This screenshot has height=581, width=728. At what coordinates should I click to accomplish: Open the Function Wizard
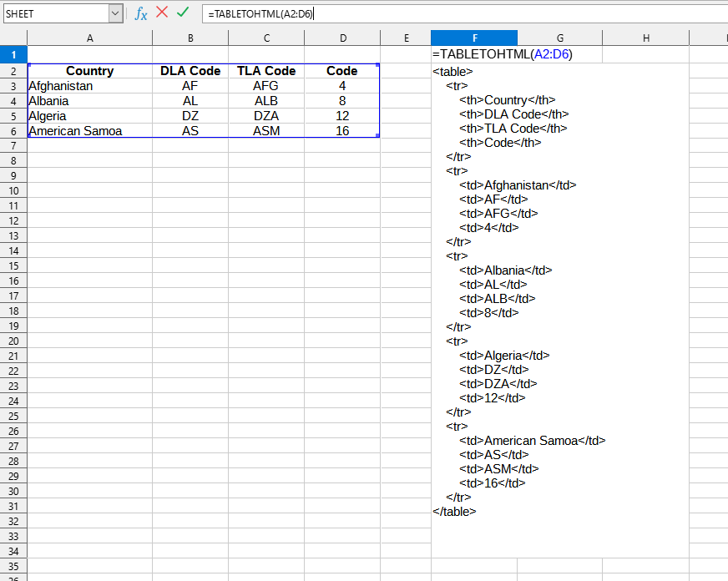point(141,13)
